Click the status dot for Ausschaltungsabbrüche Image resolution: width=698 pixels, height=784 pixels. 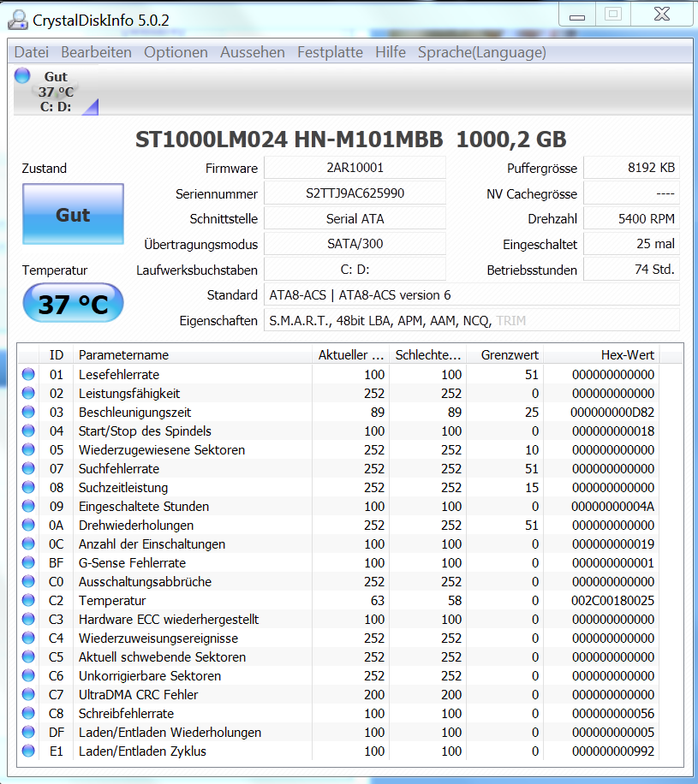pyautogui.click(x=28, y=581)
